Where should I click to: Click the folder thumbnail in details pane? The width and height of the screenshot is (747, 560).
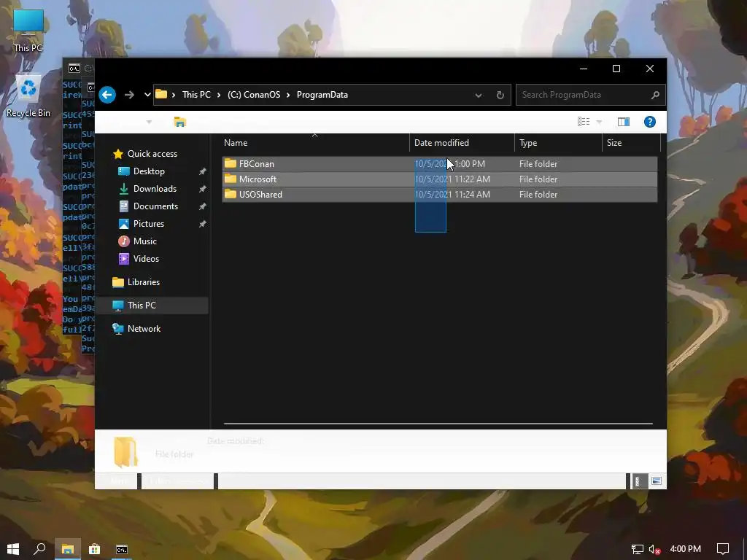click(x=126, y=451)
